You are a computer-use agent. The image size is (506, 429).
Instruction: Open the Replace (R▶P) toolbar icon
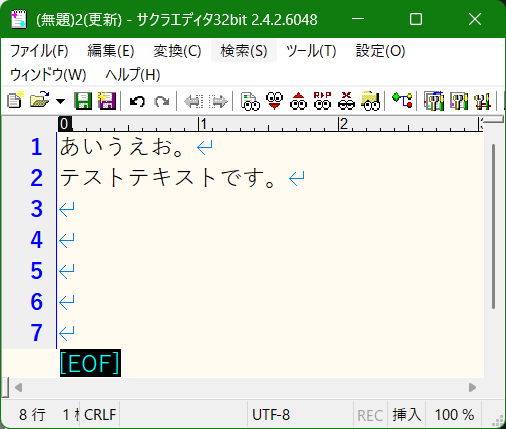click(x=322, y=101)
